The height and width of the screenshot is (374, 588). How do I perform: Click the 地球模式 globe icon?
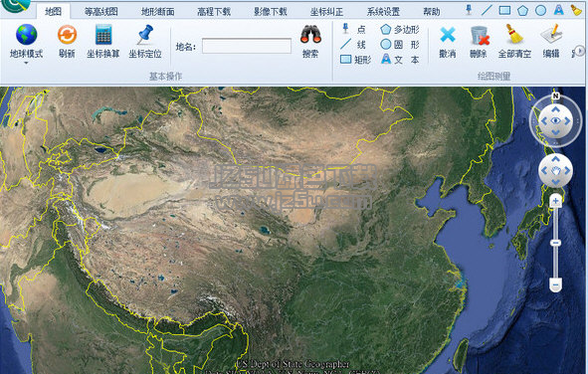pos(26,35)
